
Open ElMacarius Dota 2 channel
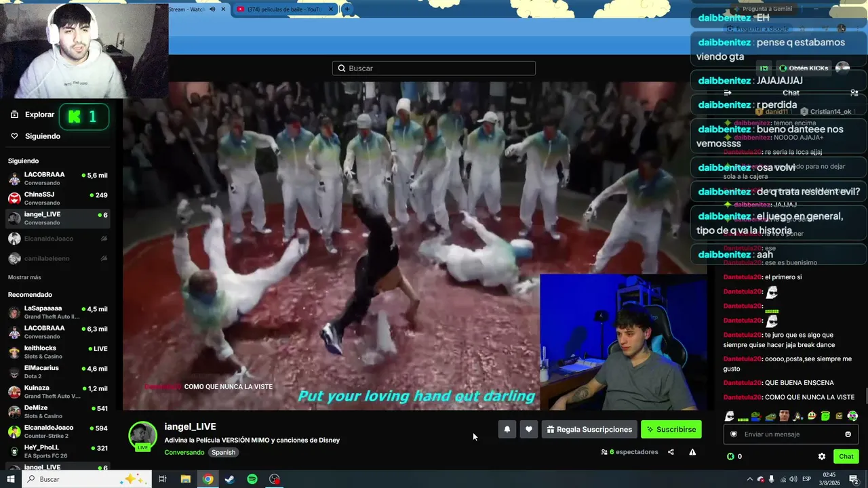click(58, 372)
